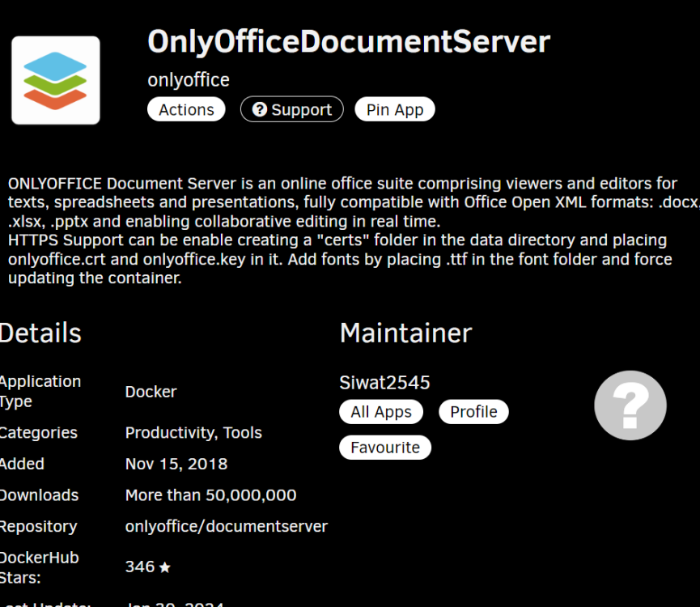The height and width of the screenshot is (607, 700).
Task: Click the 346 stars count
Action: 140,567
